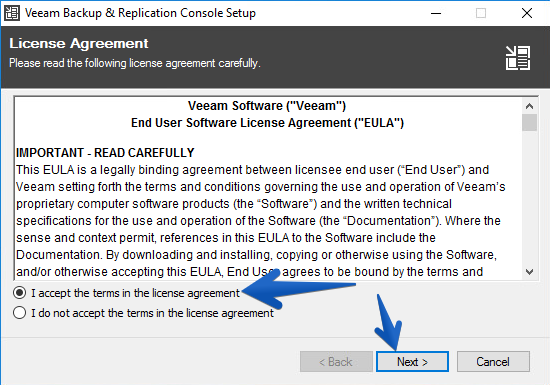
Task: Minimize the Veeam Console Setup window
Action: pos(436,13)
